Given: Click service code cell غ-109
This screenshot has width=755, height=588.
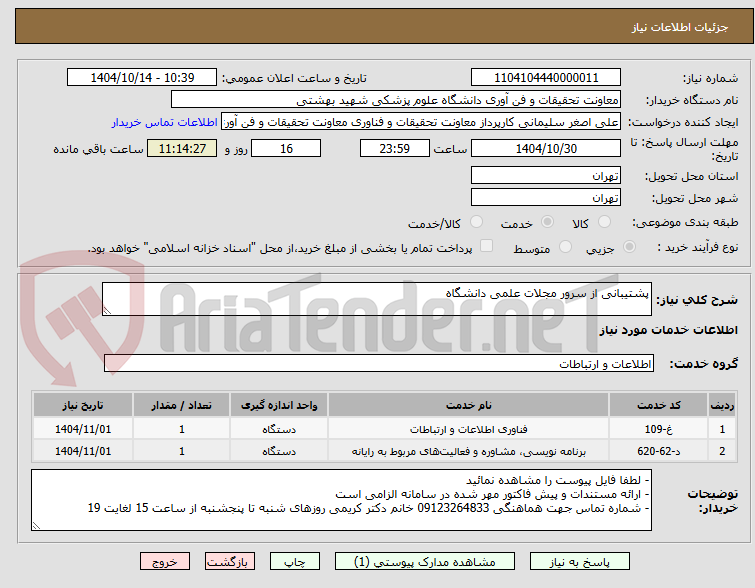Looking at the screenshot, I should [658, 429].
